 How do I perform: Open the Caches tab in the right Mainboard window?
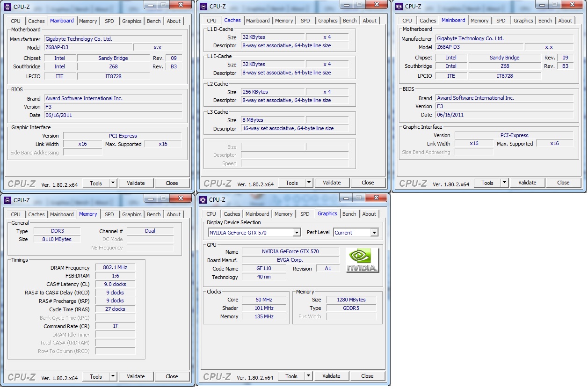click(428, 21)
